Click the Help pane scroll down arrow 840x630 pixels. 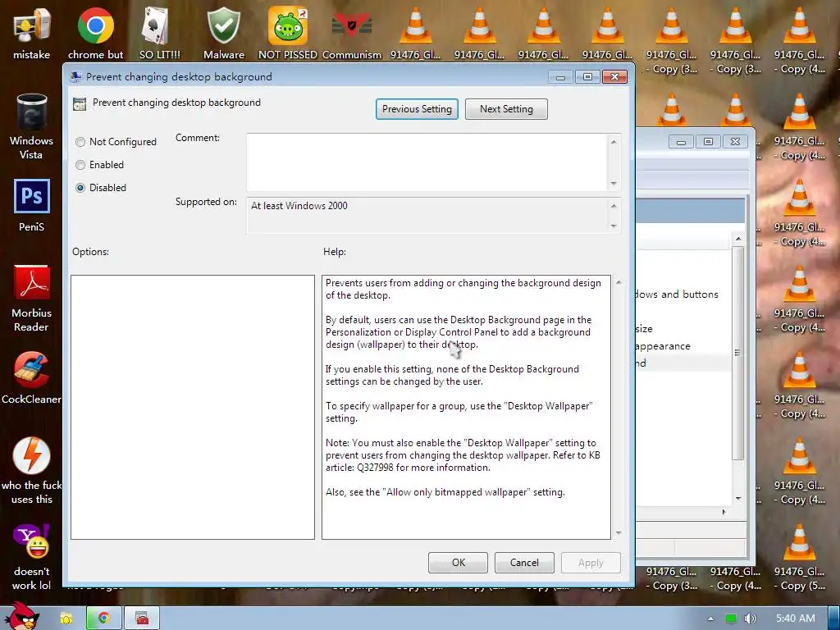619,532
